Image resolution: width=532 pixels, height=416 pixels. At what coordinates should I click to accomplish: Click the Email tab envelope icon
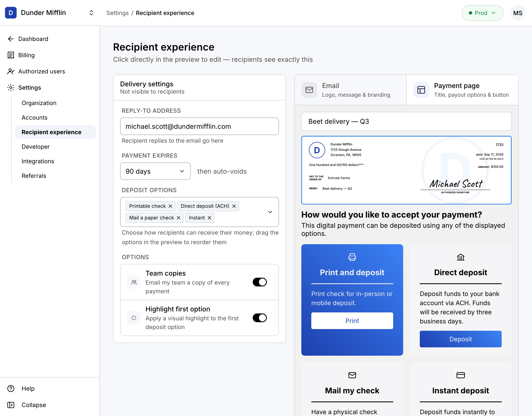coord(309,90)
